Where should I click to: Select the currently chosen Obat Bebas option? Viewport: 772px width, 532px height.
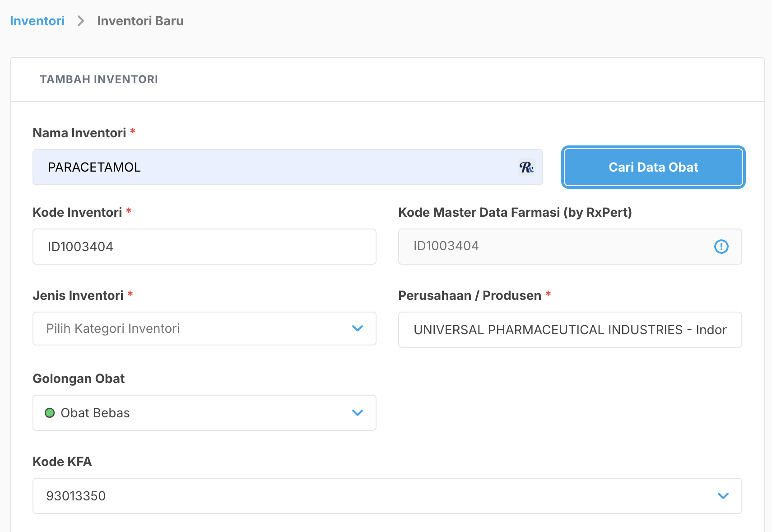96,412
